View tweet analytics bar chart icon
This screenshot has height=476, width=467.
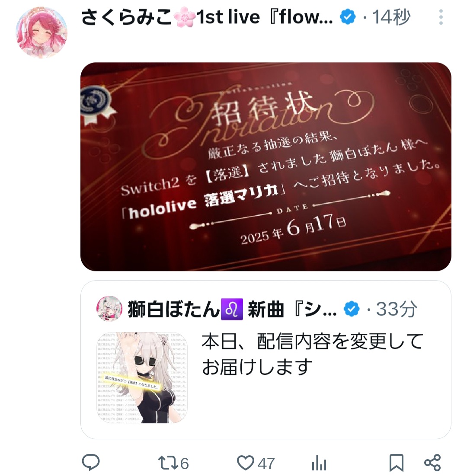(x=319, y=463)
